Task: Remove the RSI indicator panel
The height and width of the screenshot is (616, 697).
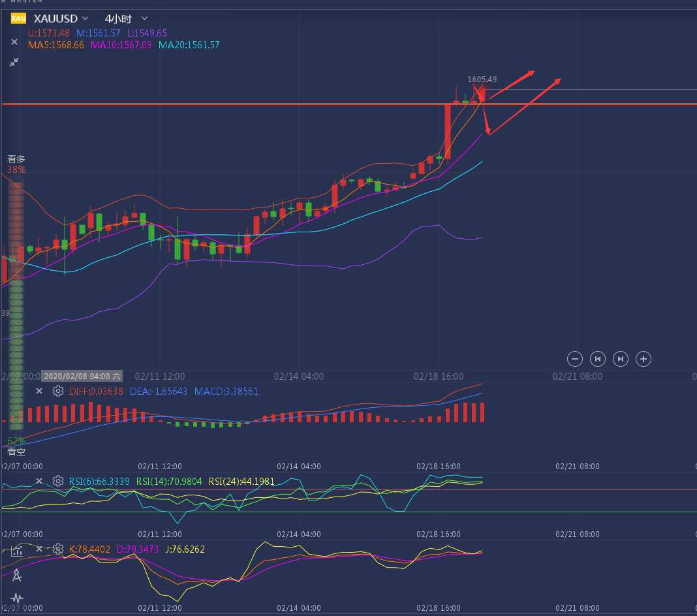Action: click(x=39, y=482)
